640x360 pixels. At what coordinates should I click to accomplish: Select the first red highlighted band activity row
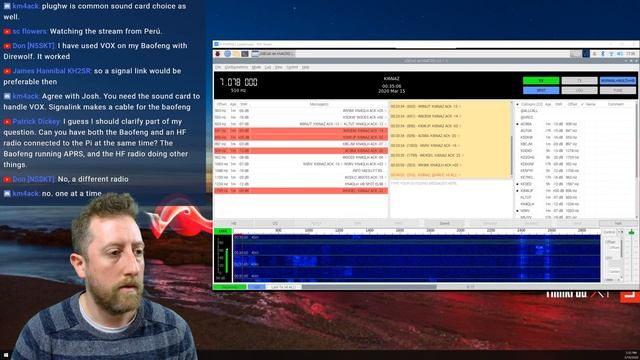coord(301,131)
